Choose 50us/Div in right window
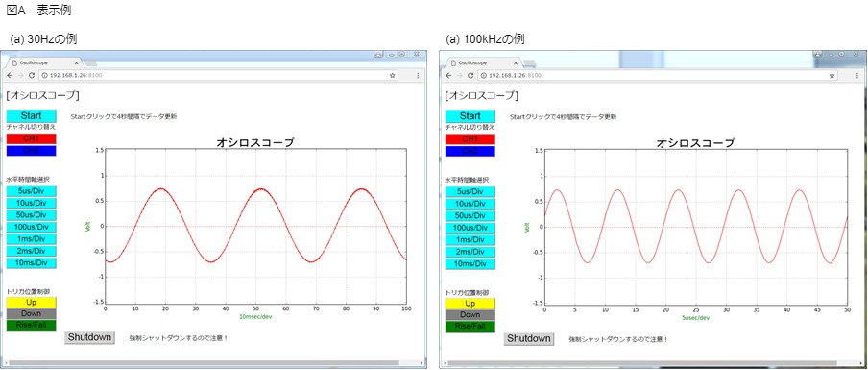 click(x=470, y=215)
